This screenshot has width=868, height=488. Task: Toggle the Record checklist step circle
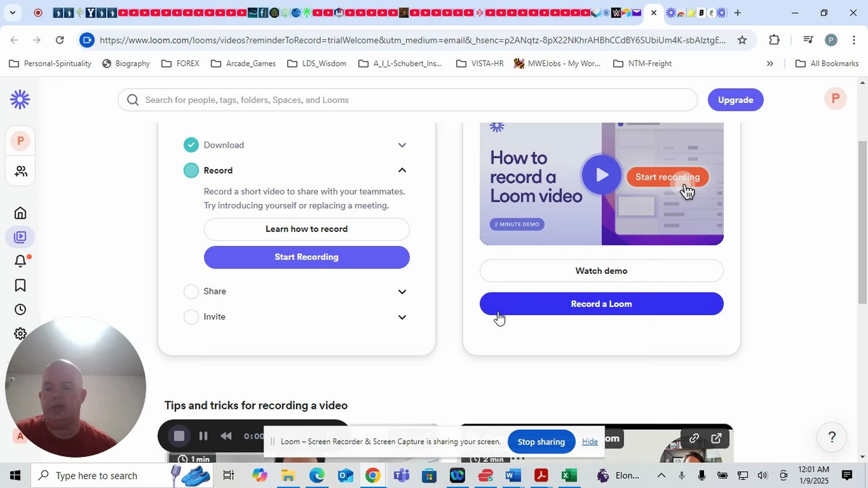pos(191,170)
